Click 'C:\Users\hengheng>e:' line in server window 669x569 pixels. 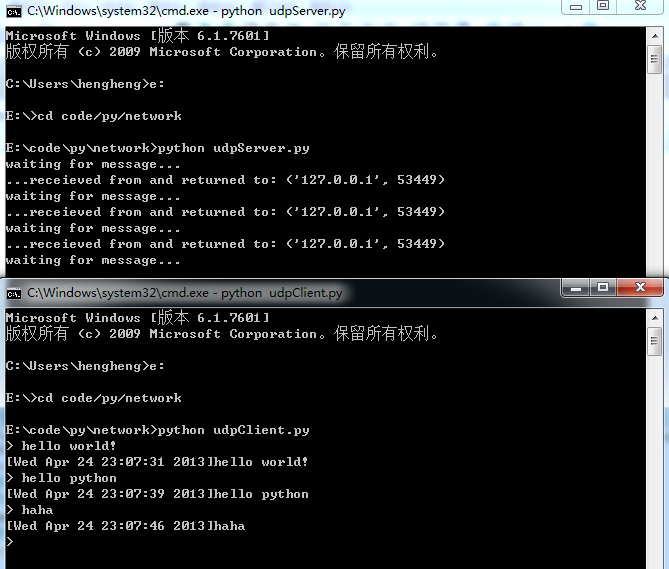85,84
